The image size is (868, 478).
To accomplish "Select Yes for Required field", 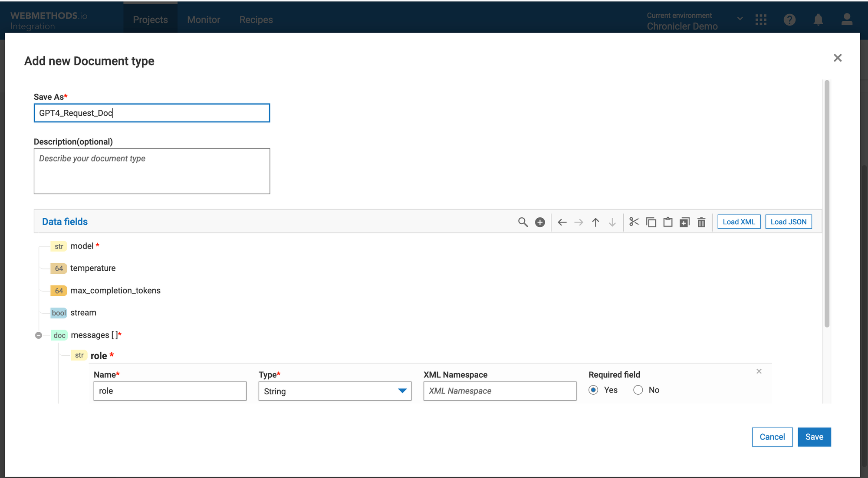I will [x=593, y=390].
